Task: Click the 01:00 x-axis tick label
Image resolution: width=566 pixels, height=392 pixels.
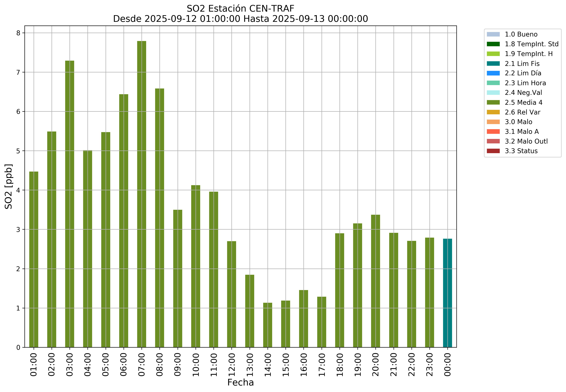Action: coord(34,364)
